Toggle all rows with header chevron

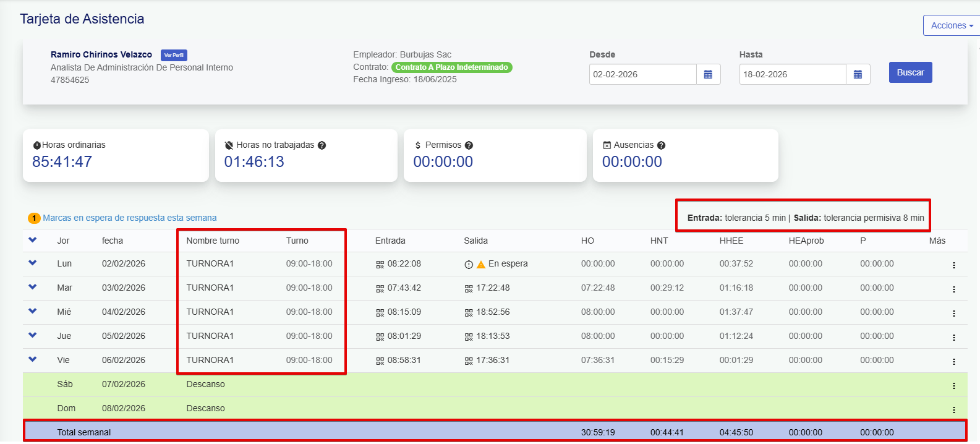(33, 240)
